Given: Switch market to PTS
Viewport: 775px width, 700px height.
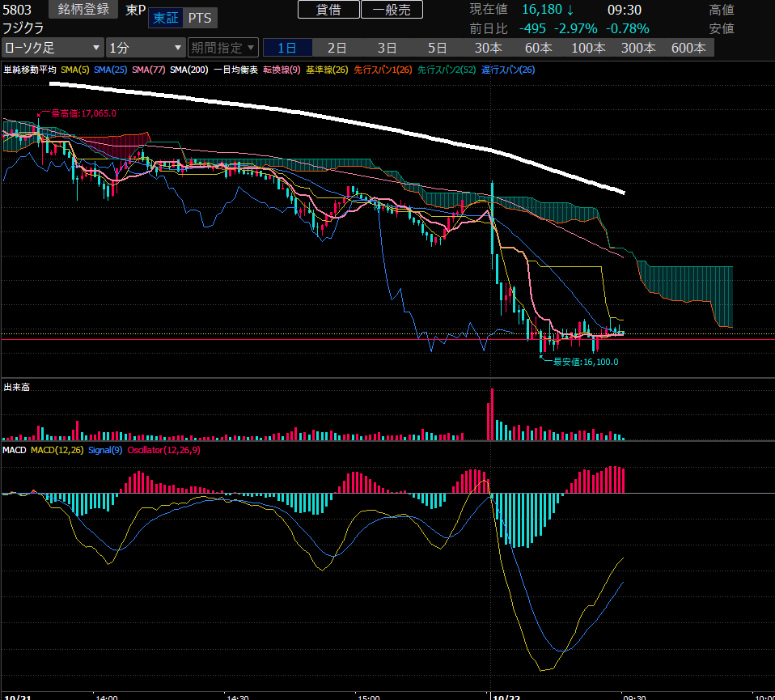Looking at the screenshot, I should tap(198, 19).
